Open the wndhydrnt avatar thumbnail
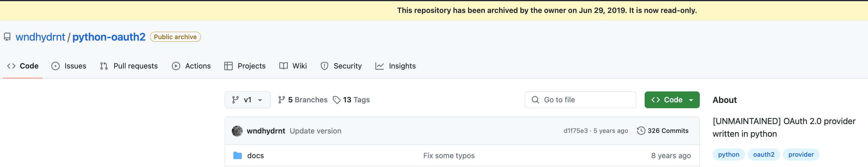 point(237,131)
